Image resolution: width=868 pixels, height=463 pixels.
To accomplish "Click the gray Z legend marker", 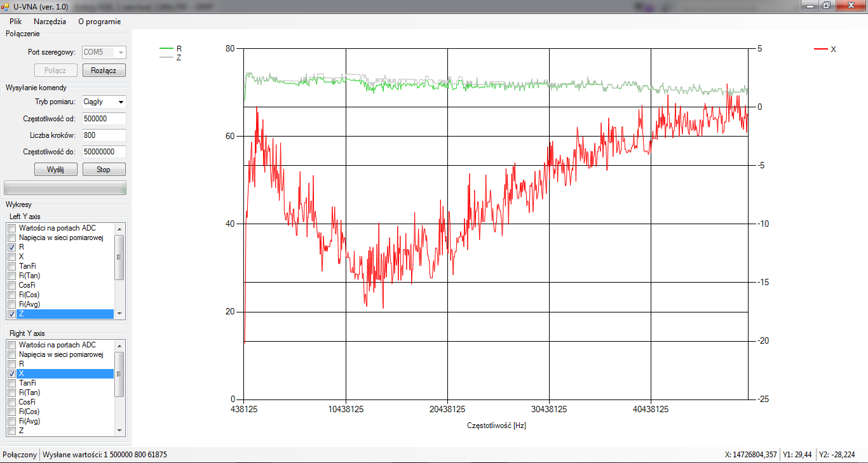I will (x=166, y=57).
